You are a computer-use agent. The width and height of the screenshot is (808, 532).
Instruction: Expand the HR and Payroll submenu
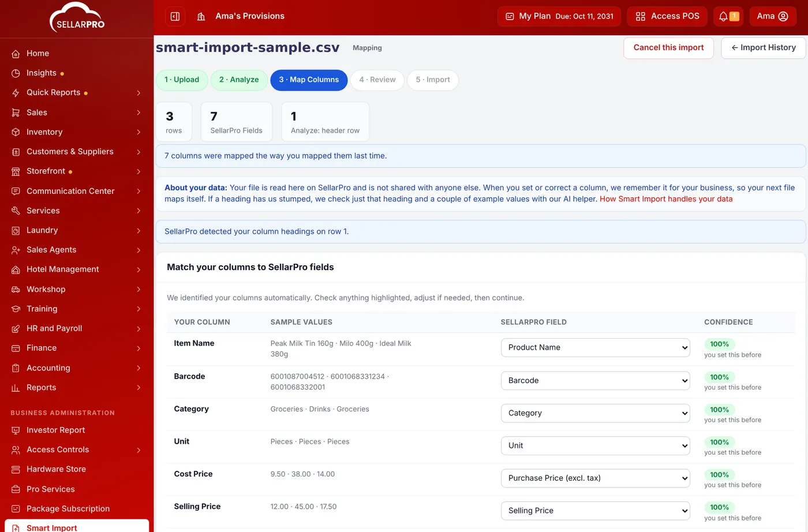point(139,328)
